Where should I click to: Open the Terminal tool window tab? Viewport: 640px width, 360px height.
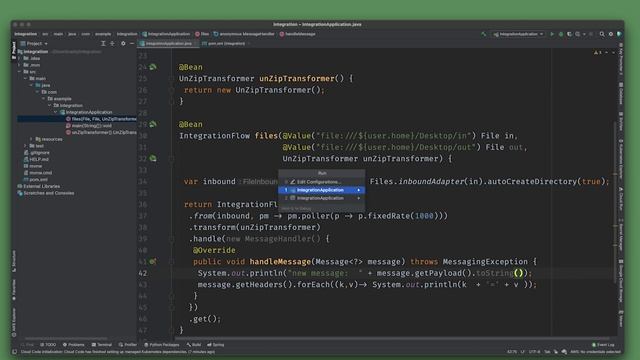(x=102, y=345)
